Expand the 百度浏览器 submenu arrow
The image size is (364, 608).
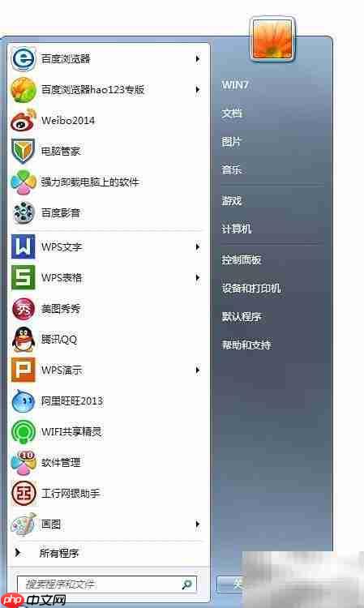(x=198, y=59)
